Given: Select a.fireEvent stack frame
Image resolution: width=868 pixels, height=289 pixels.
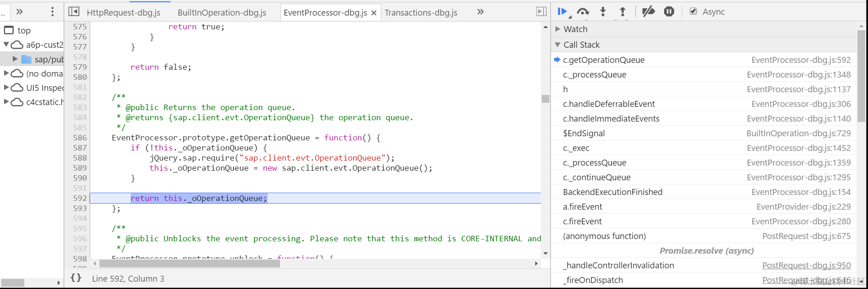Looking at the screenshot, I should click(703, 206).
